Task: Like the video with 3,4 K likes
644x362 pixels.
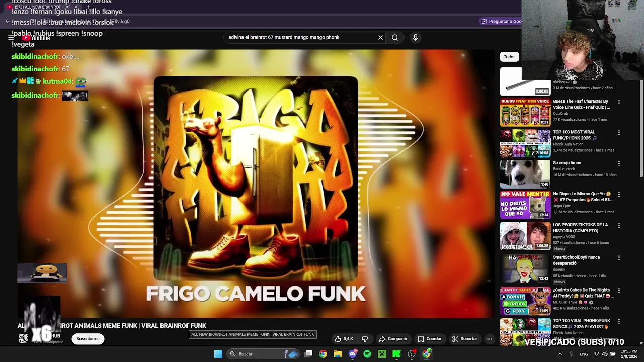Action: coord(344,339)
